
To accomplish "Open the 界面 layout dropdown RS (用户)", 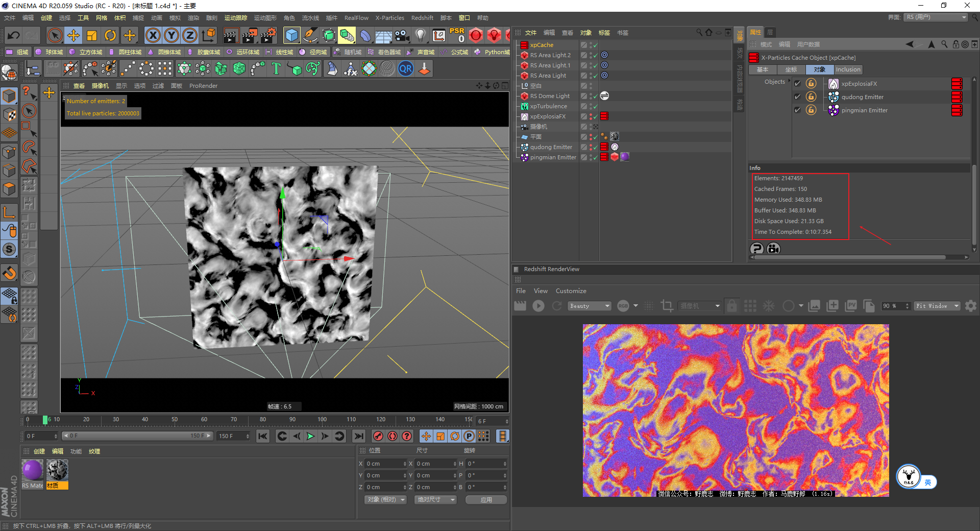I will click(x=936, y=17).
